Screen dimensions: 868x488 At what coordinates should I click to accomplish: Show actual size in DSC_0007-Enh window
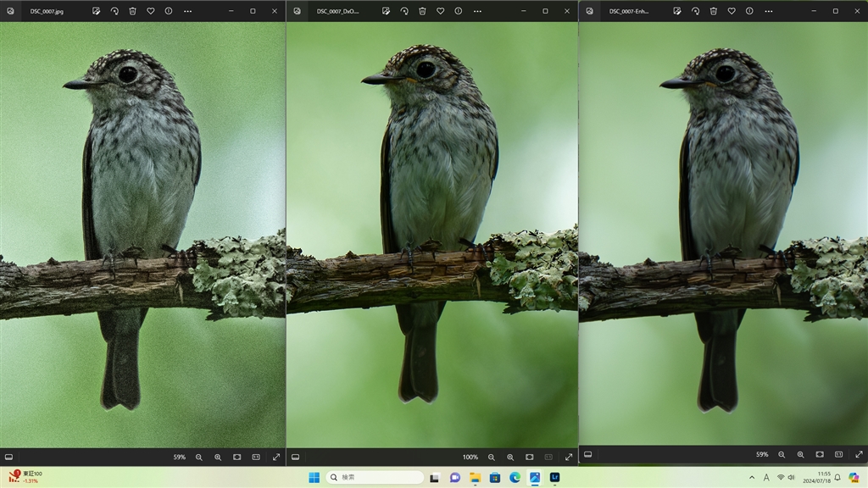pos(838,454)
